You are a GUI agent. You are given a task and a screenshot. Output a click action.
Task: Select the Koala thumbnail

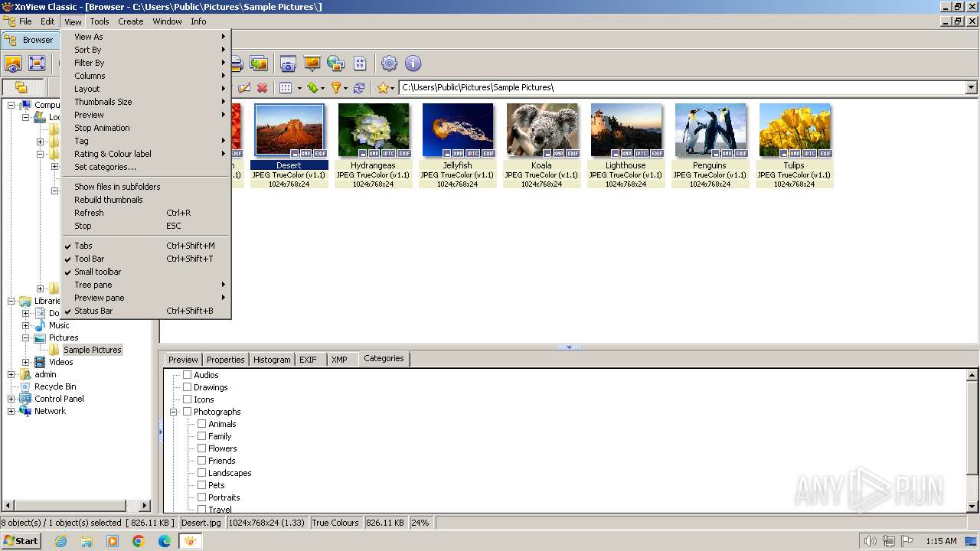tap(541, 145)
